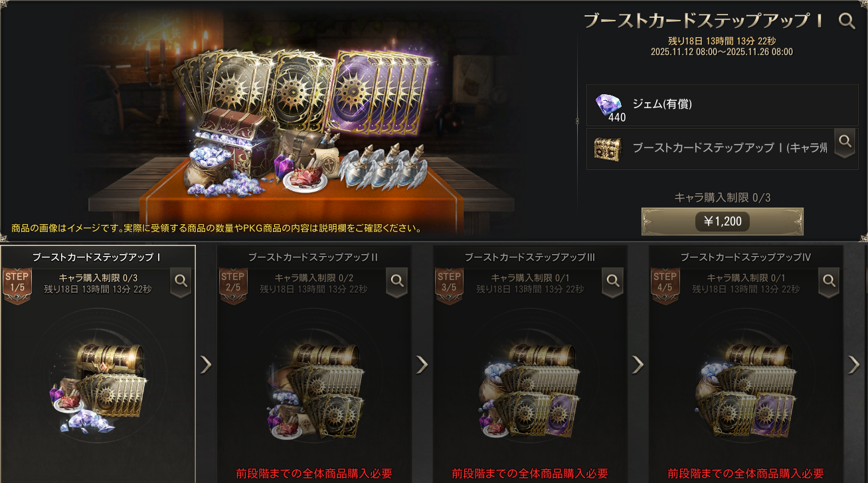The image size is (868, 483).
Task: Click chevron between Step I and II
Action: pyautogui.click(x=206, y=364)
